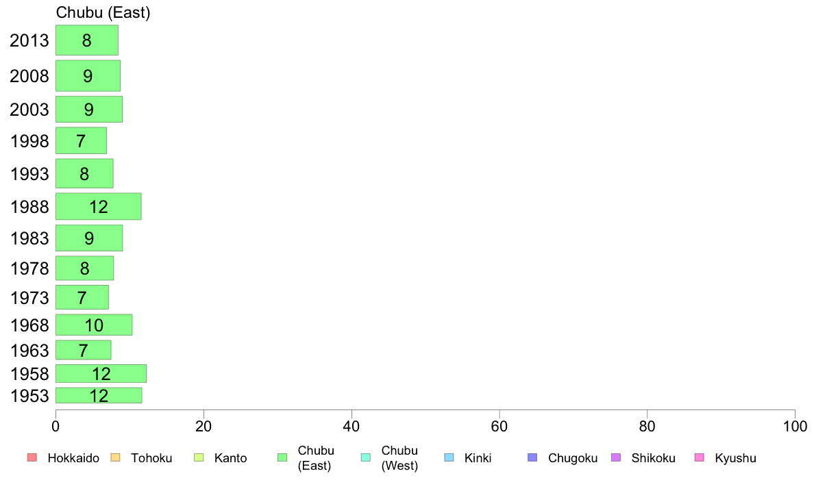The image size is (814, 504).
Task: Select the 1988 bar showing 12
Action: point(98,207)
